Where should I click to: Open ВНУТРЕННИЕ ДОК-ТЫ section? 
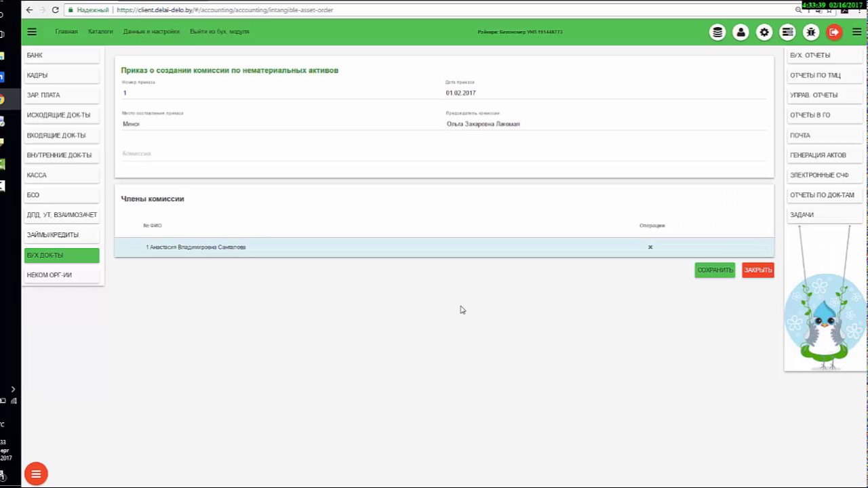pyautogui.click(x=62, y=155)
